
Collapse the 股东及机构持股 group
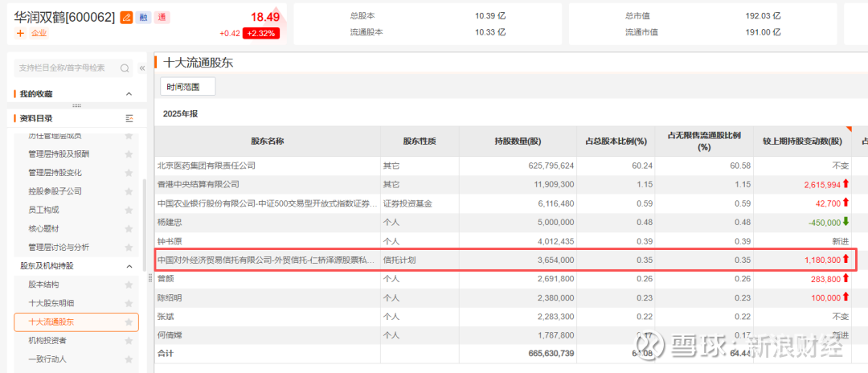[129, 266]
